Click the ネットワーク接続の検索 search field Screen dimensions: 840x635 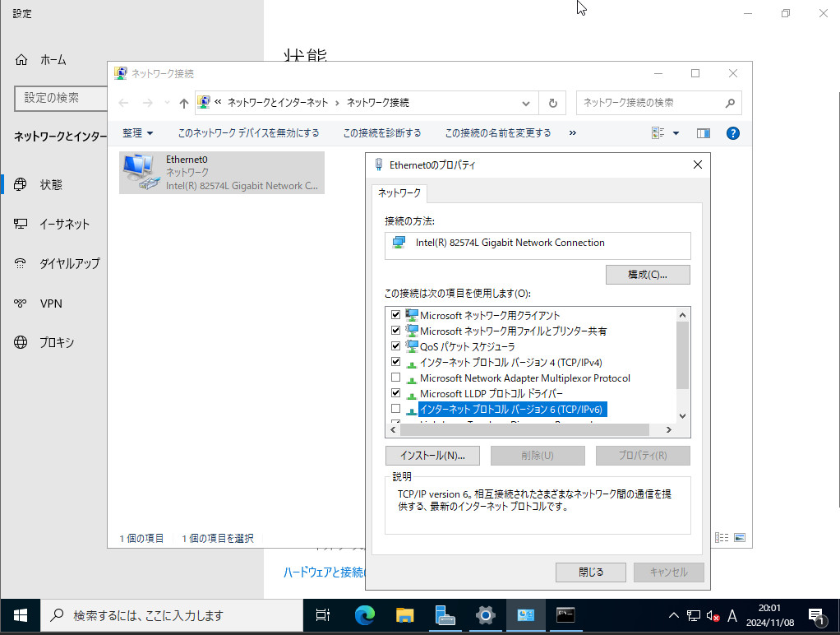point(649,103)
